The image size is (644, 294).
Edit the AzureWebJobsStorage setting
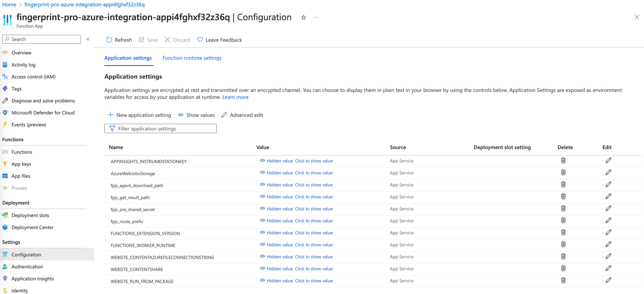(x=608, y=172)
